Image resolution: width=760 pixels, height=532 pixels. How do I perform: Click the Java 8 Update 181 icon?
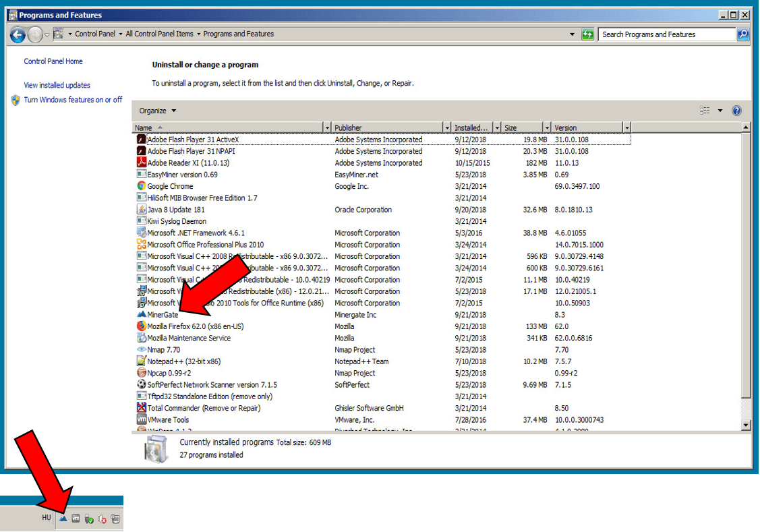[x=142, y=210]
